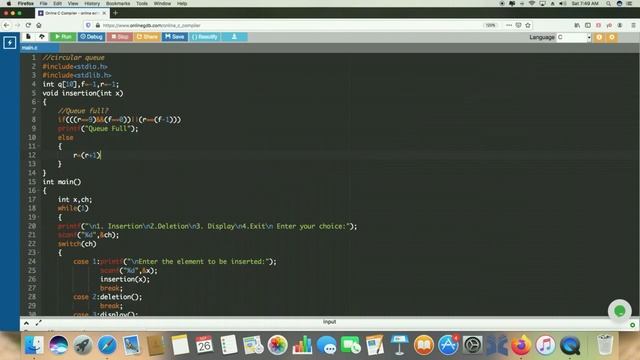Click second orange icon after Language box
Viewport: 640px width, 360px height.
click(x=612, y=37)
